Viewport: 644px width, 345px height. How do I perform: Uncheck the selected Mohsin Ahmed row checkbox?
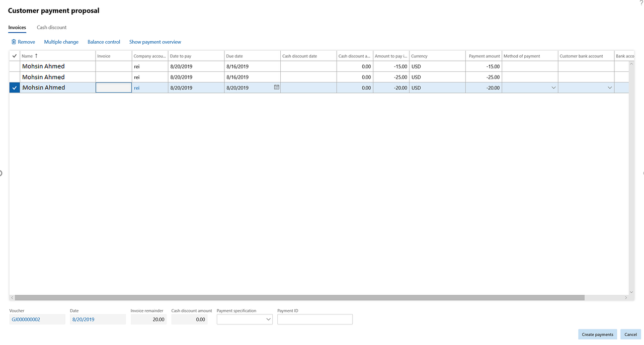pos(14,87)
